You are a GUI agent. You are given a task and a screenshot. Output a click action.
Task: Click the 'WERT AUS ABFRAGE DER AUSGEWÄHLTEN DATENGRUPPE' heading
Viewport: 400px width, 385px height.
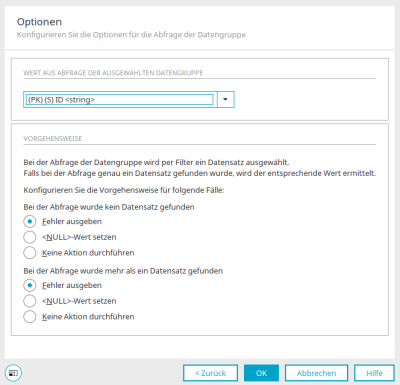pos(113,73)
